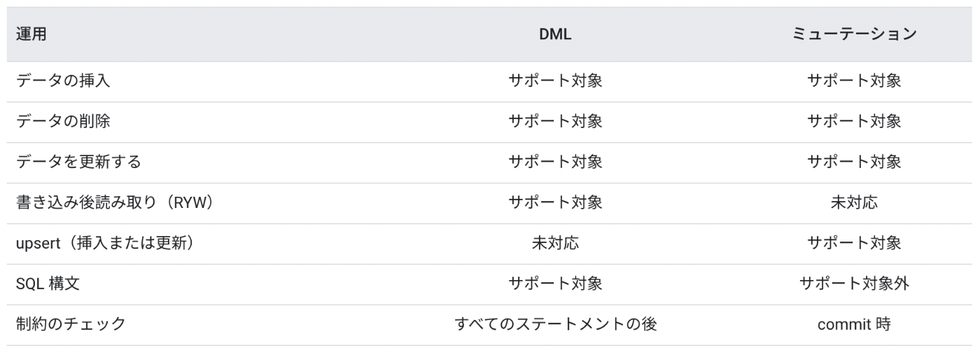Select the データの挿入 row label
Viewport: 980px width, 355px height.
pyautogui.click(x=63, y=81)
